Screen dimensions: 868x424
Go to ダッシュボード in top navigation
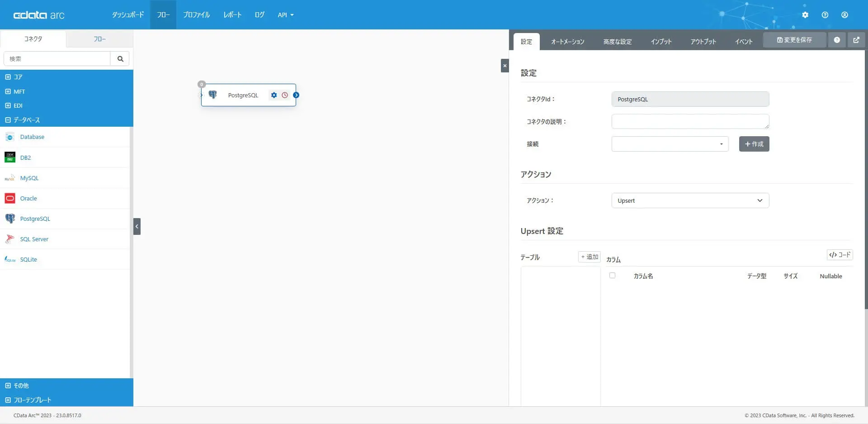(x=128, y=15)
